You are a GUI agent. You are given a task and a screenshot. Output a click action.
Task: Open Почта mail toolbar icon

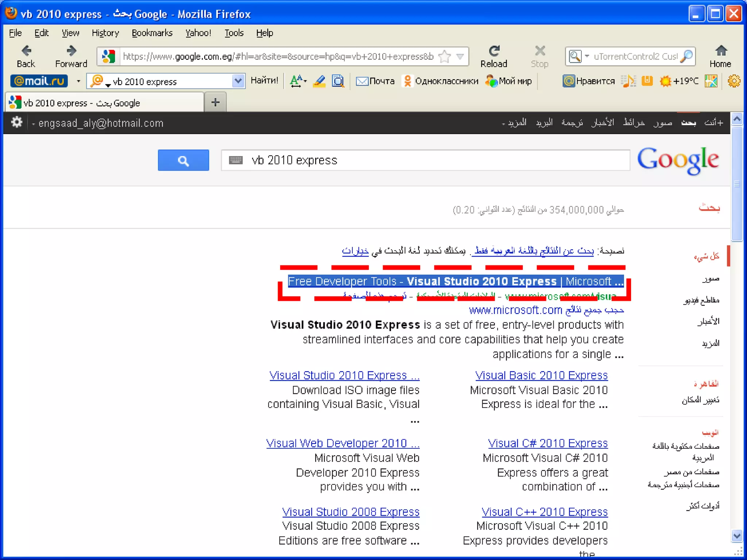[362, 81]
